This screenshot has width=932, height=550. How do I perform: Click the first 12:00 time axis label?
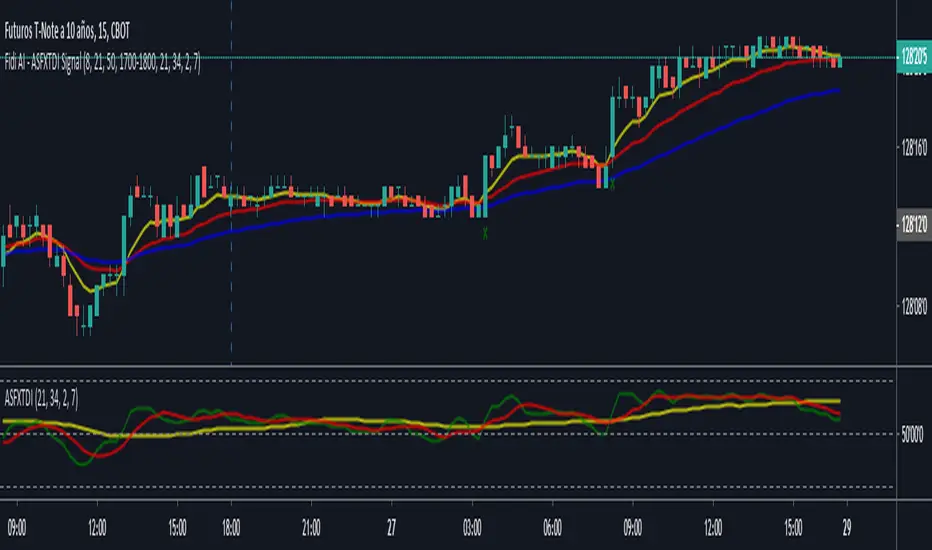pos(97,527)
